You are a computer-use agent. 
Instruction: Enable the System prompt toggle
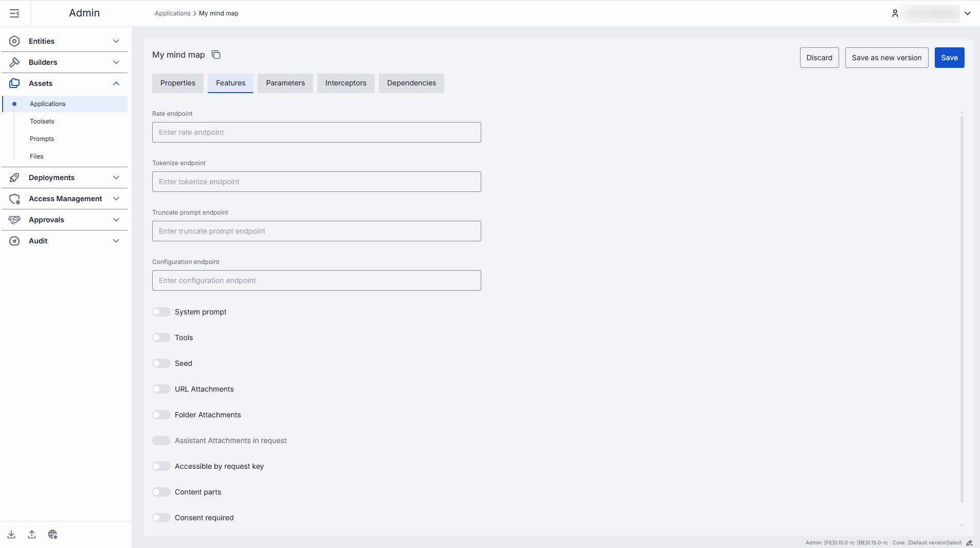pyautogui.click(x=161, y=312)
